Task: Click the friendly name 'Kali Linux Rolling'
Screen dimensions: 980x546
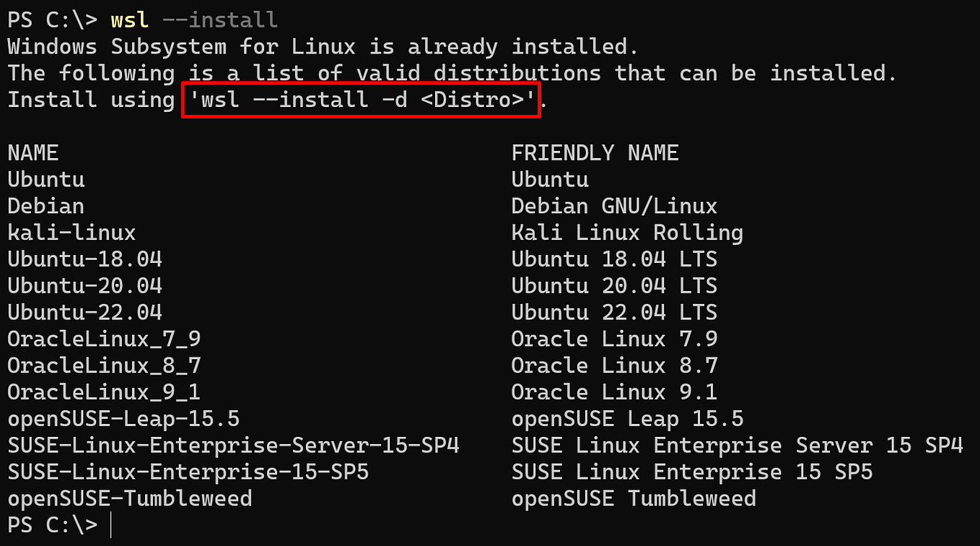Action: coord(626,233)
